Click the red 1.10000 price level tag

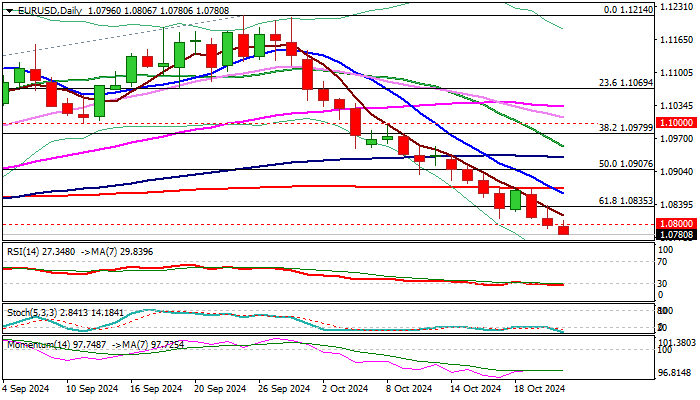[x=676, y=123]
